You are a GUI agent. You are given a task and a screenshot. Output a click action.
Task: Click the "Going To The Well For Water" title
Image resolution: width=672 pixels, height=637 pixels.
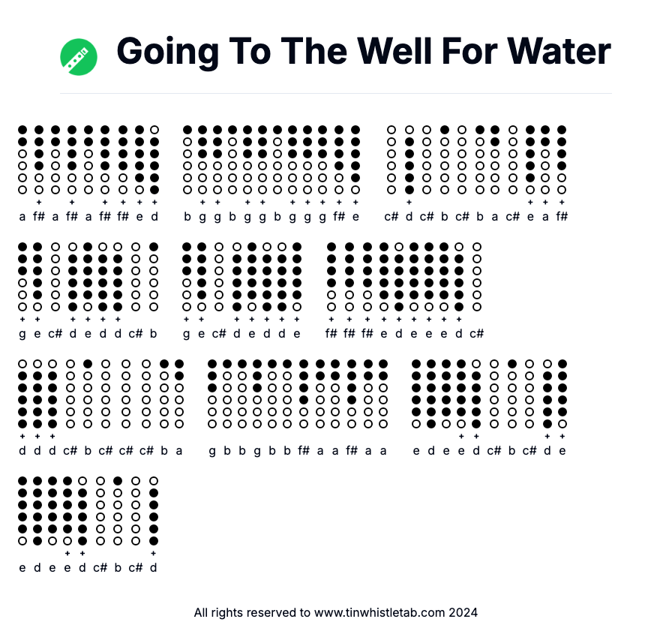[x=364, y=52]
